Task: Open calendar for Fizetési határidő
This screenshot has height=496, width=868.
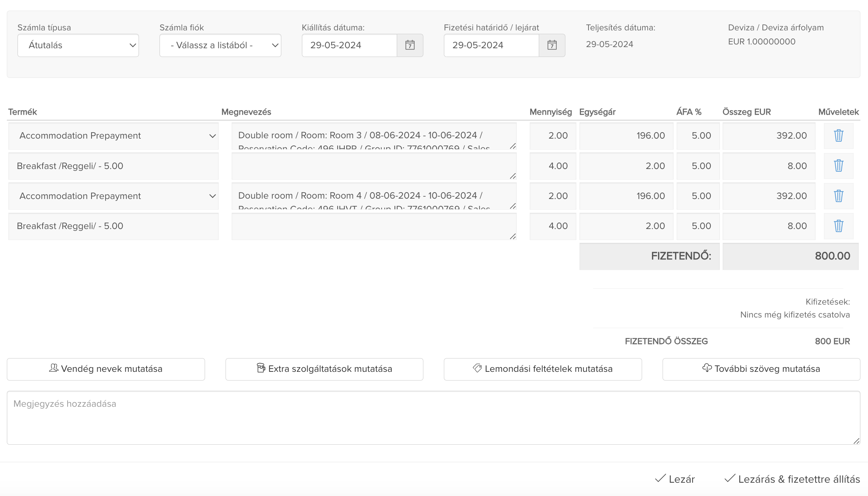Action: 552,45
